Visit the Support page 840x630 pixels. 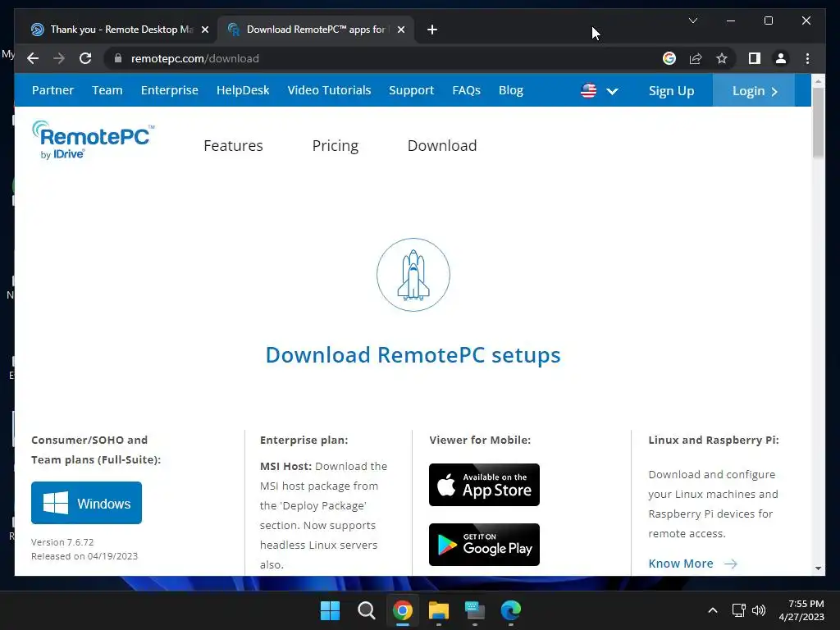412,90
